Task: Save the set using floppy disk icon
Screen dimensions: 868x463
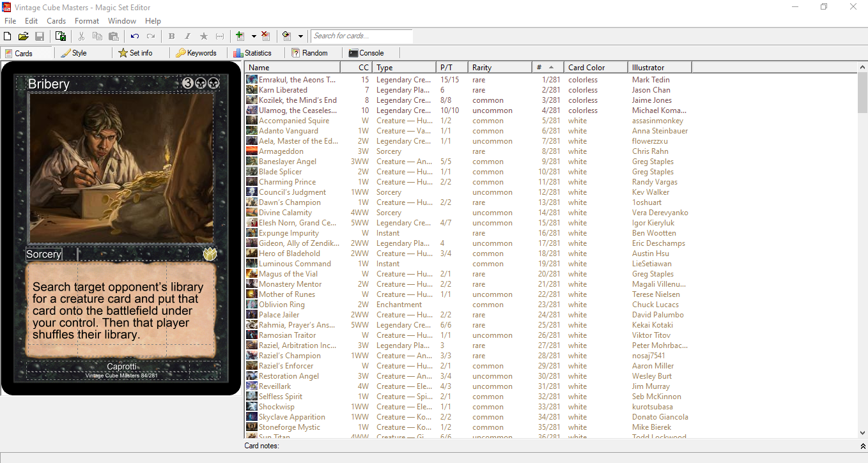Action: pyautogui.click(x=40, y=36)
